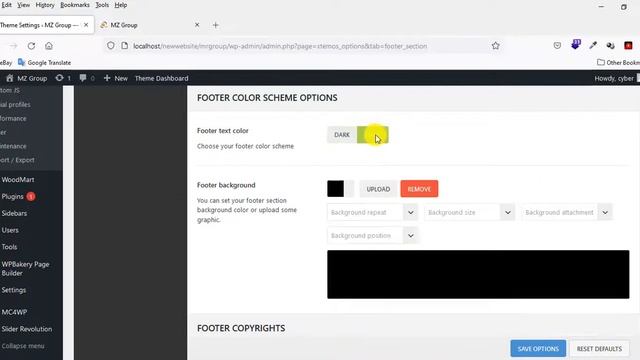Open the Pocket save icon in toolbar
Screen dimensions: 640x360
tap(557, 46)
